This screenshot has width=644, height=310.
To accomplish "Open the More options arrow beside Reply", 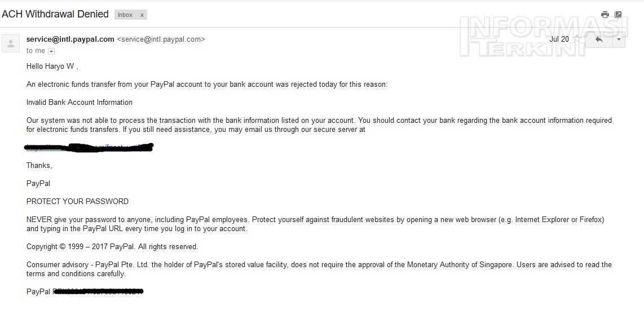I will tap(619, 39).
